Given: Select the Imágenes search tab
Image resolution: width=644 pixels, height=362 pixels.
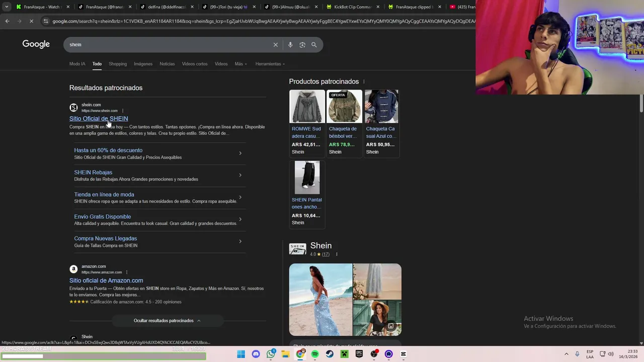Looking at the screenshot, I should coord(143,64).
